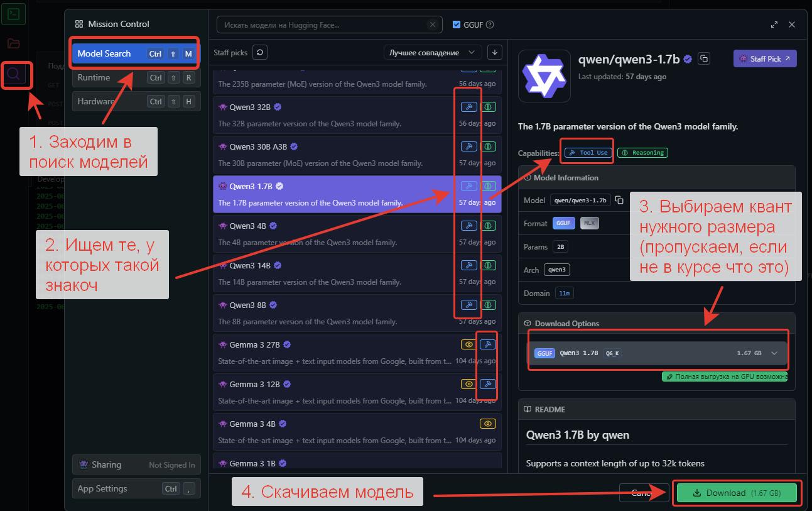This screenshot has height=511, width=812.
Task: Click the tool-use badge on Qwen3 4B
Action: 468,226
